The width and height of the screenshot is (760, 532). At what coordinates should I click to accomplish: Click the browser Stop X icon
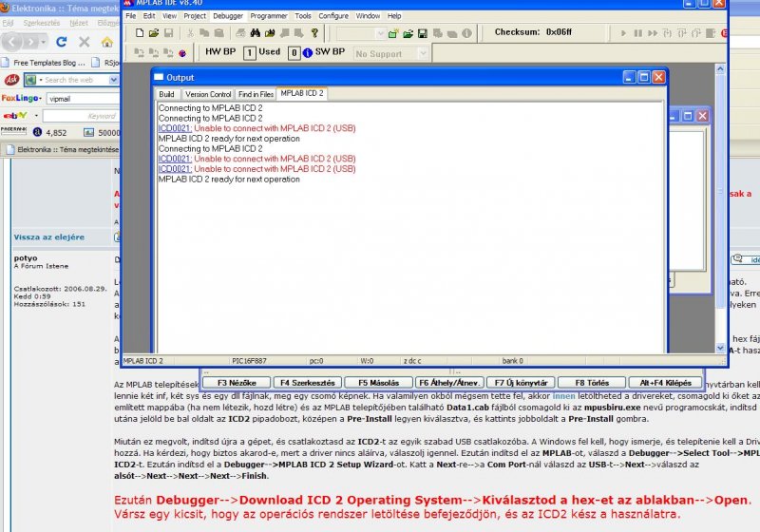pos(85,42)
